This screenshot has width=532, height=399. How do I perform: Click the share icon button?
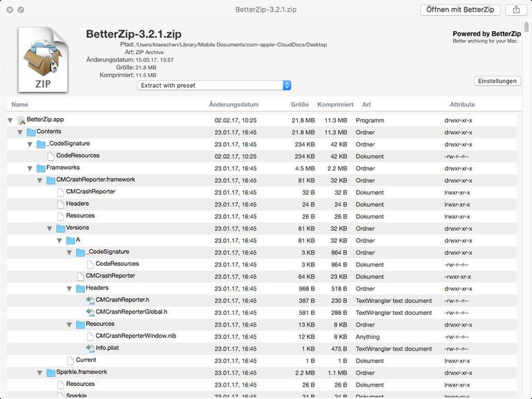click(515, 10)
